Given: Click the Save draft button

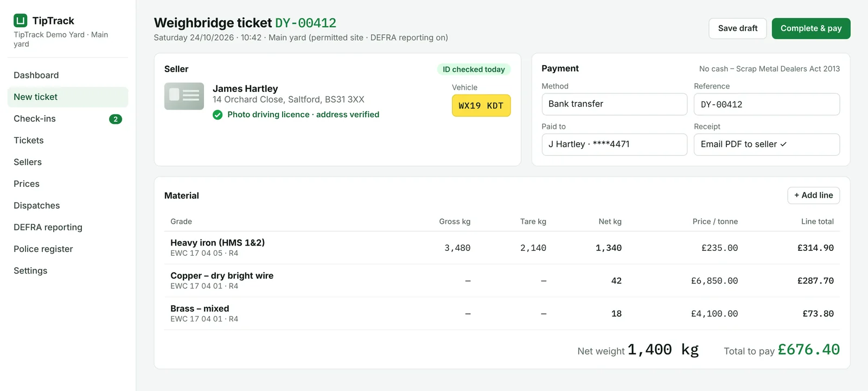Looking at the screenshot, I should click(x=738, y=28).
